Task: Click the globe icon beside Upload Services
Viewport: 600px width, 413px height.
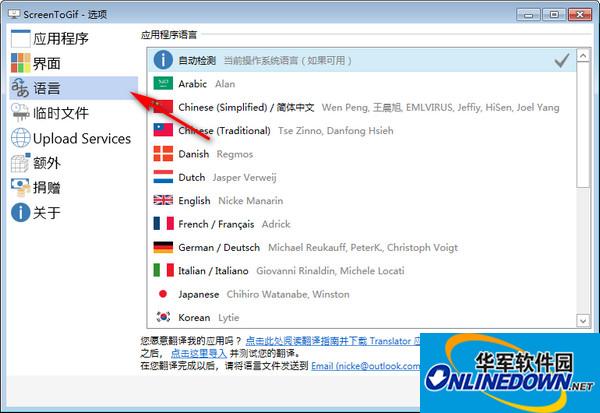Action: 21,138
